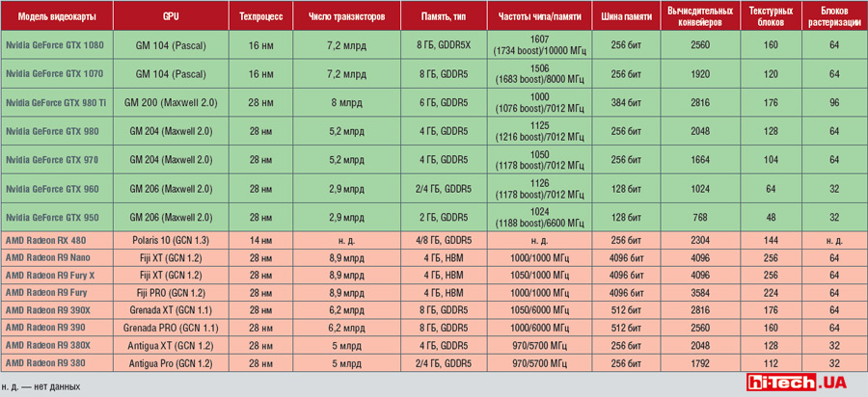Select the 'Текстурных блоков' column header

pos(770,17)
